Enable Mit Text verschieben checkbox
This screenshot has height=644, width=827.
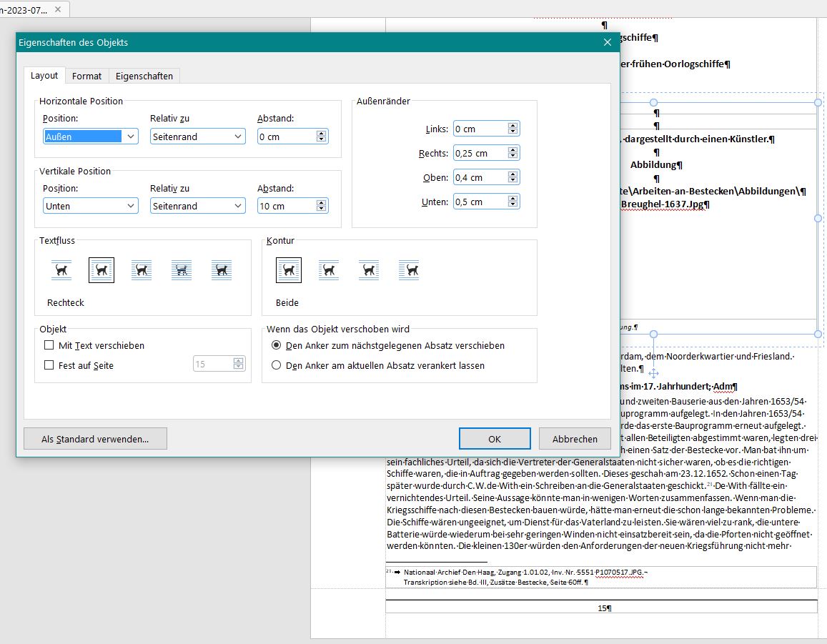click(x=49, y=345)
